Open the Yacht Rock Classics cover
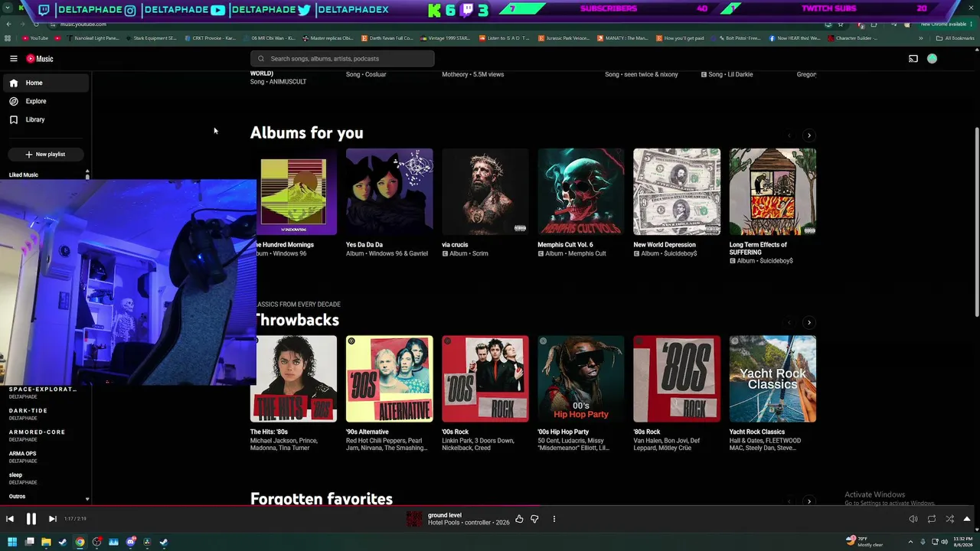980x551 pixels. (773, 379)
